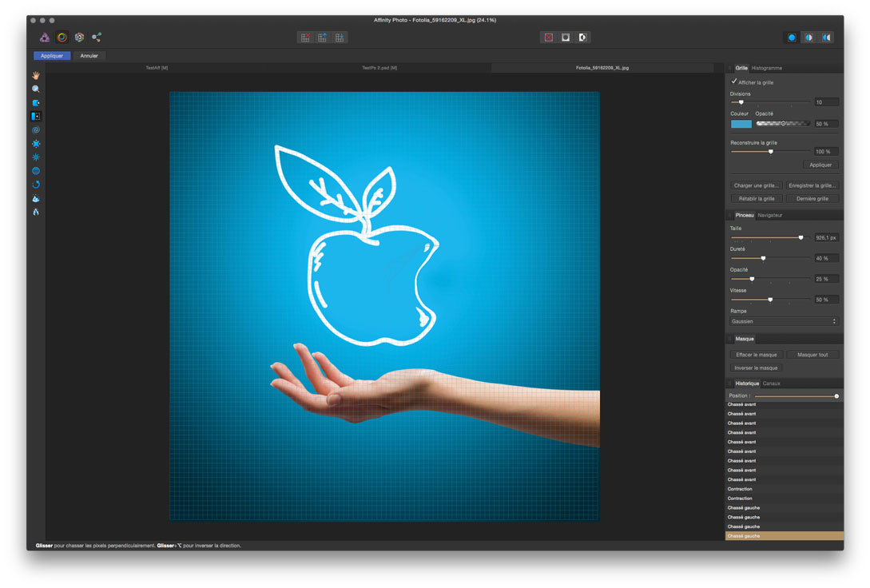This screenshot has height=588, width=870.
Task: Click Charger une grille button
Action: tap(756, 185)
